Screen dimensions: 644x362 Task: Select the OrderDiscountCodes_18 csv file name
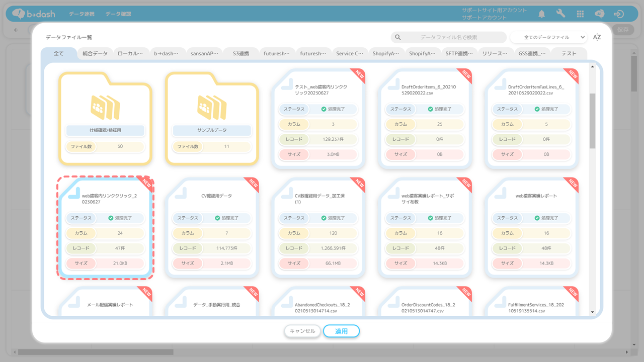point(428,308)
